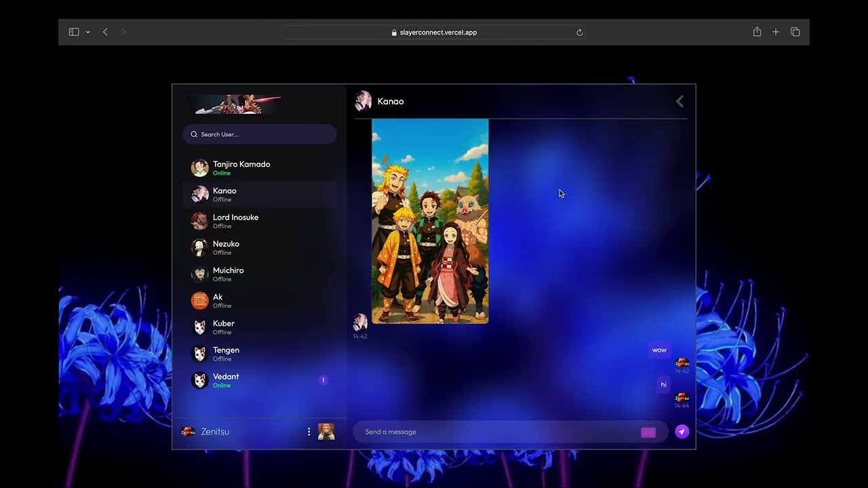868x488 pixels.
Task: Select the Kanao contact in the sidebar list
Action: click(260, 195)
